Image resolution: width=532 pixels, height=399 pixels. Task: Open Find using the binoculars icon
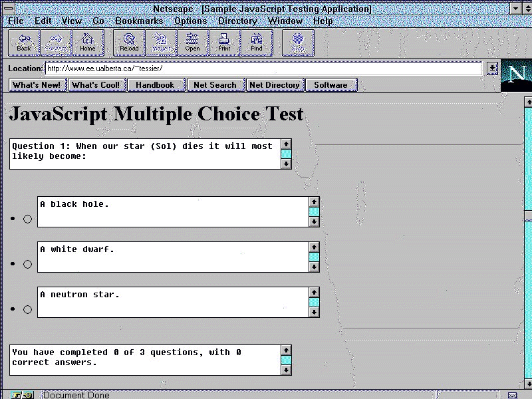tap(256, 43)
